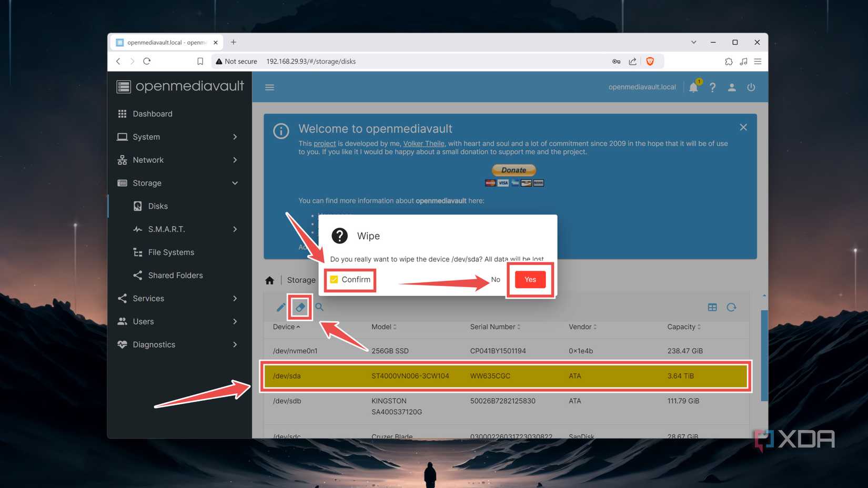Click the browser back arrow
This screenshot has height=488, width=868.
(x=118, y=62)
